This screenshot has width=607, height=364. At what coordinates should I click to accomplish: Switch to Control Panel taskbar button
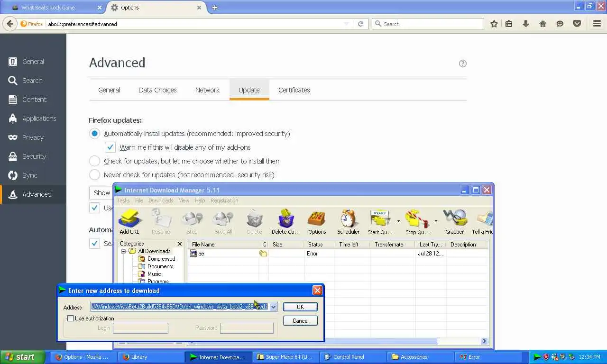353,357
